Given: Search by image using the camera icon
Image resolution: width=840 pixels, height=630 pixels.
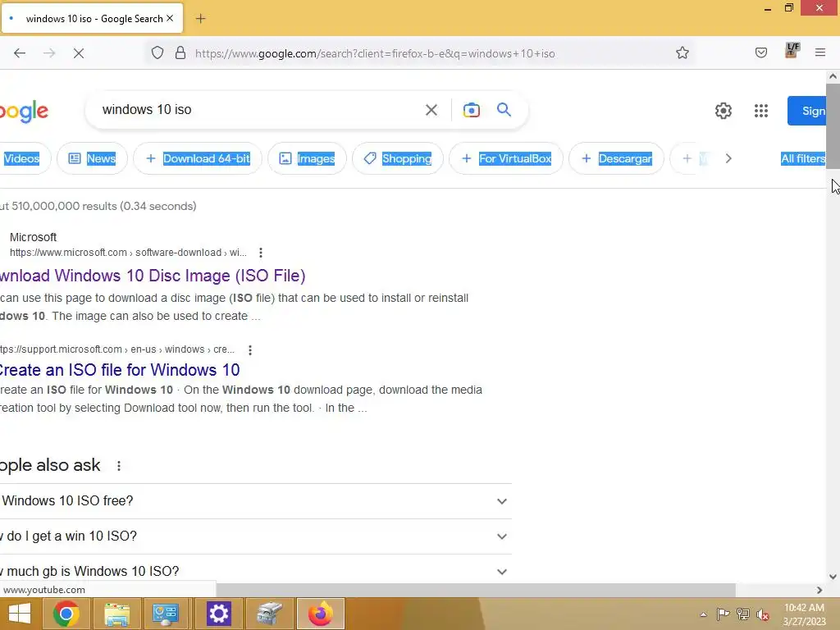Looking at the screenshot, I should point(472,110).
